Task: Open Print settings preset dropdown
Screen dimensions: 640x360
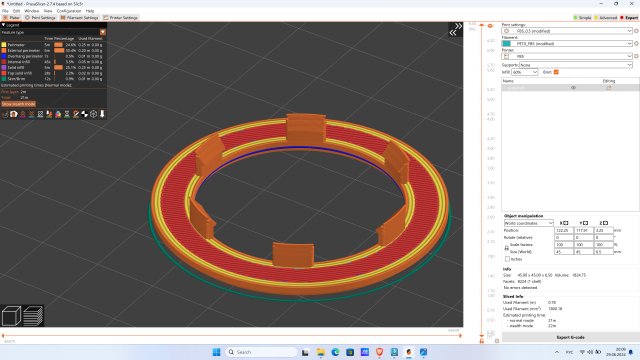Action: pos(567,31)
